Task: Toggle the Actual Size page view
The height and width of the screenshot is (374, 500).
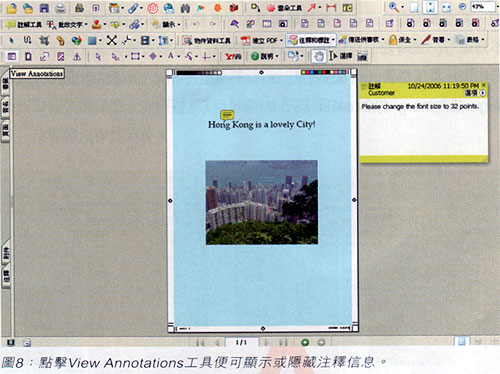Action: pyautogui.click(x=414, y=7)
